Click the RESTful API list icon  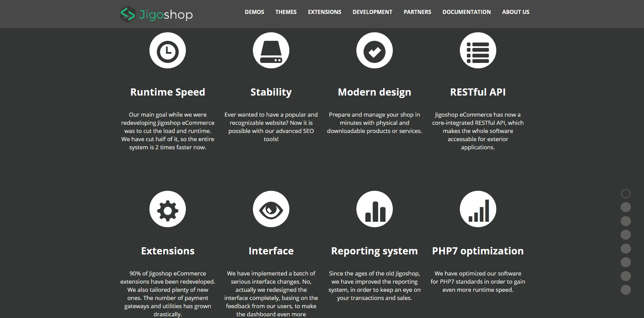tap(478, 50)
